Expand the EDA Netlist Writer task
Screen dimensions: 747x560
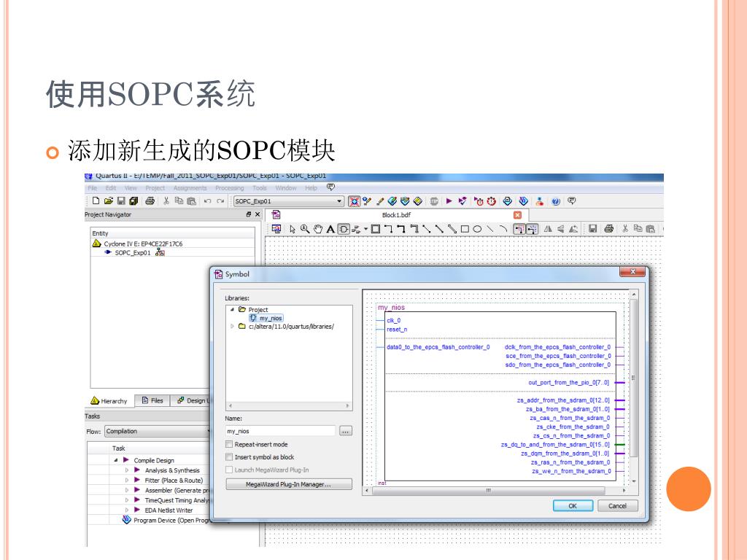pyautogui.click(x=127, y=510)
